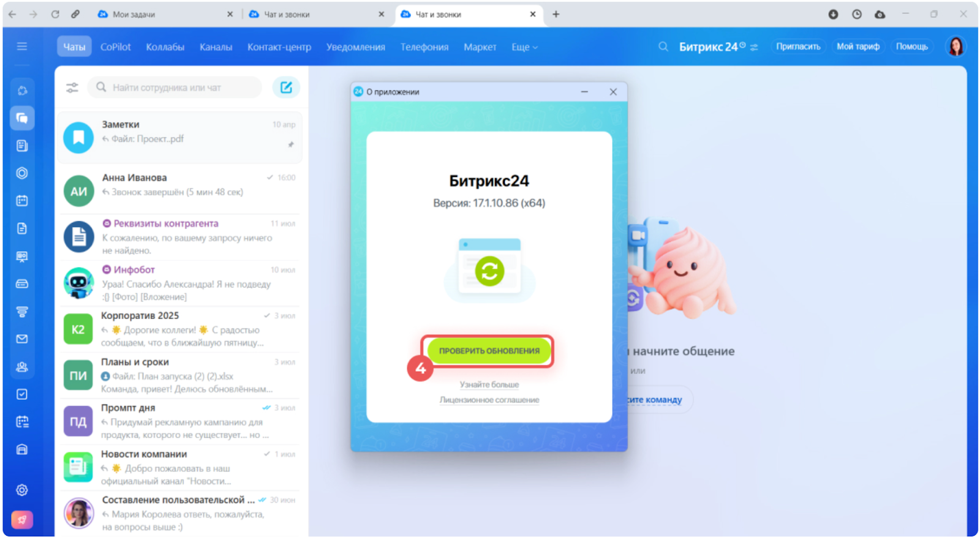Open the settings gear sidebar icon

(x=22, y=490)
